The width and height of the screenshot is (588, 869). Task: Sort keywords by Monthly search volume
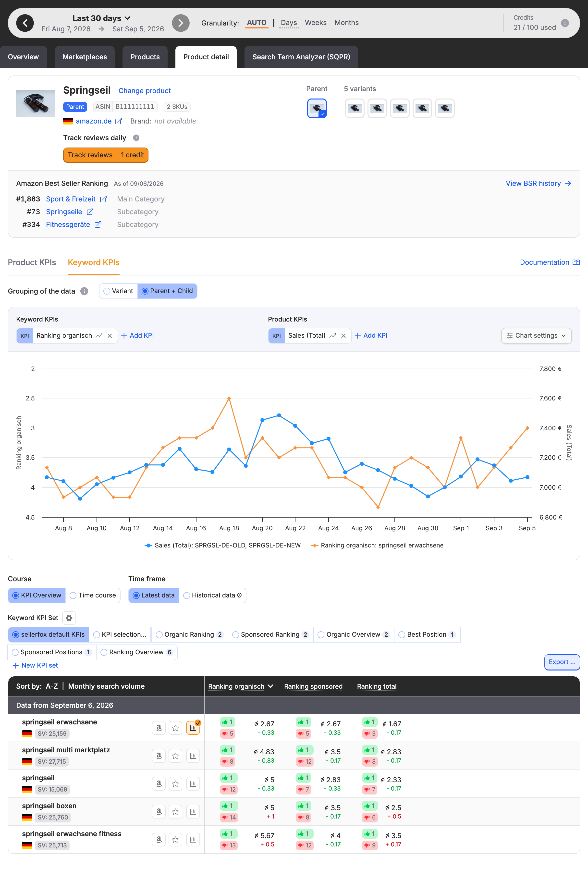[x=106, y=686]
